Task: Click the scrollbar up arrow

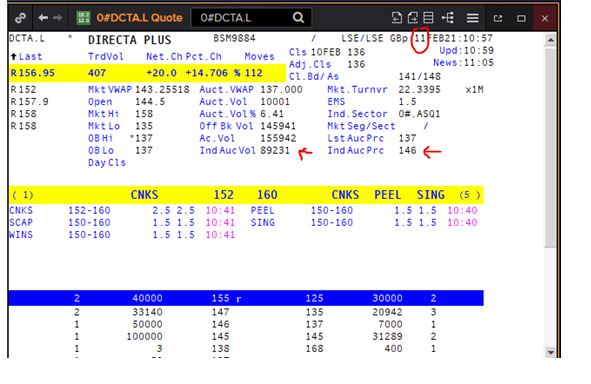Action: 550,40
